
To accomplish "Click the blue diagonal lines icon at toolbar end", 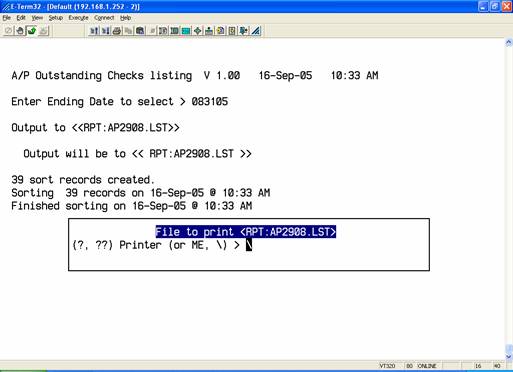I will coord(256,31).
